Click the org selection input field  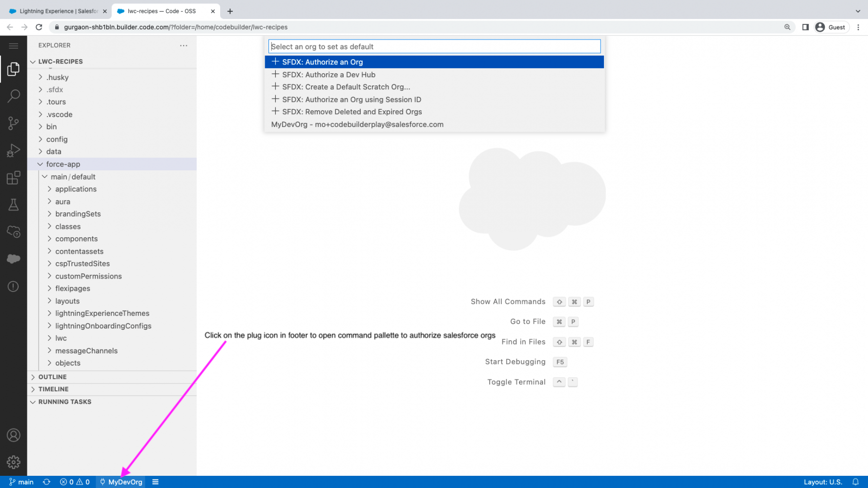click(434, 46)
